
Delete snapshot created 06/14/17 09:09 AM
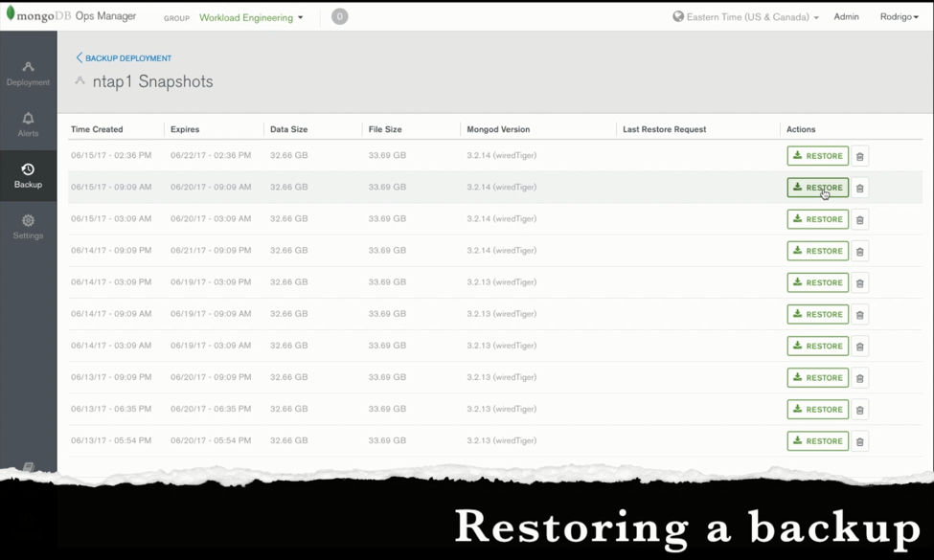[x=859, y=315]
